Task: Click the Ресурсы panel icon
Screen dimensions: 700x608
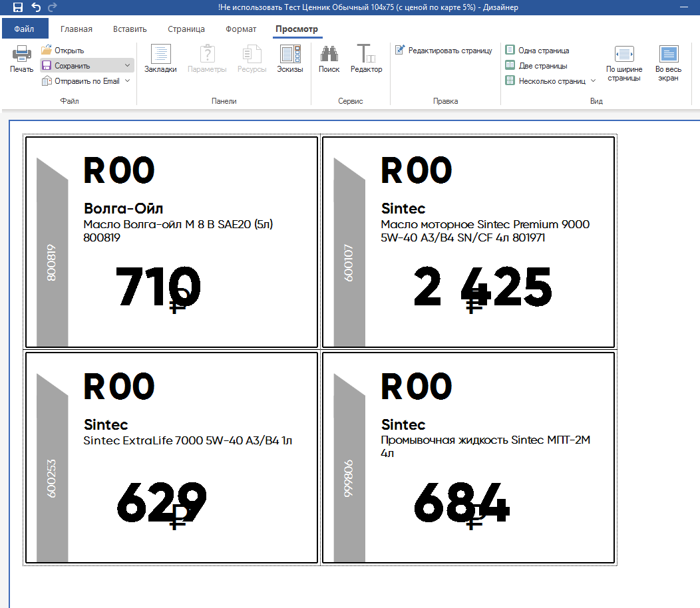Action: pos(252,59)
